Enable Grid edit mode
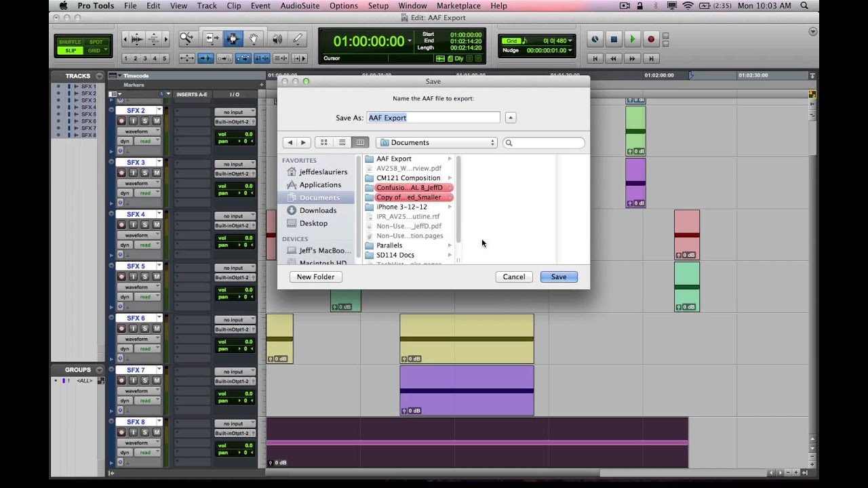The width and height of the screenshot is (868, 488). click(96, 51)
